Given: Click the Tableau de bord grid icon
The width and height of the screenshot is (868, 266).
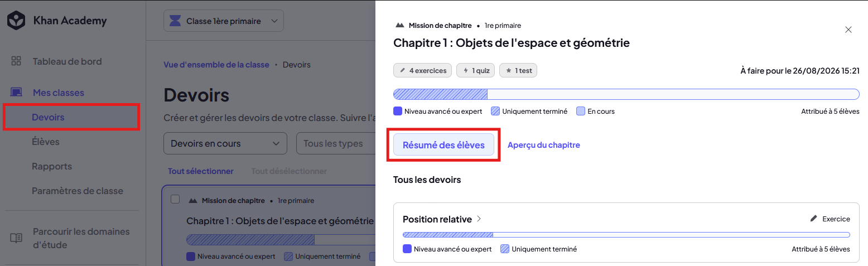Looking at the screenshot, I should coord(16,61).
